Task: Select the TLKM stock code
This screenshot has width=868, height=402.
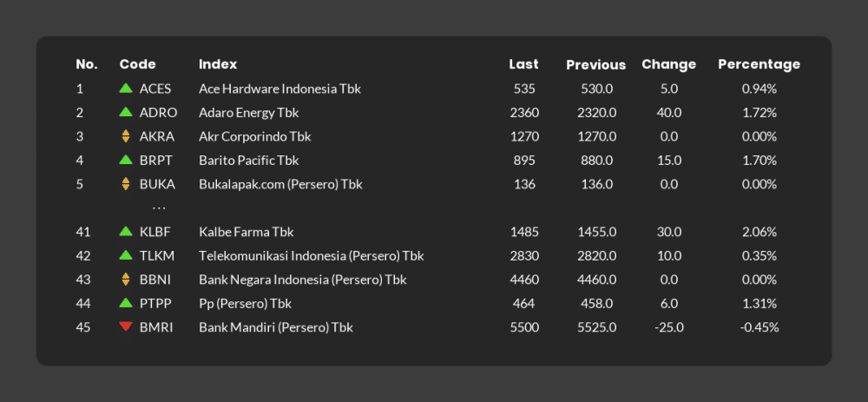Action: pos(156,256)
